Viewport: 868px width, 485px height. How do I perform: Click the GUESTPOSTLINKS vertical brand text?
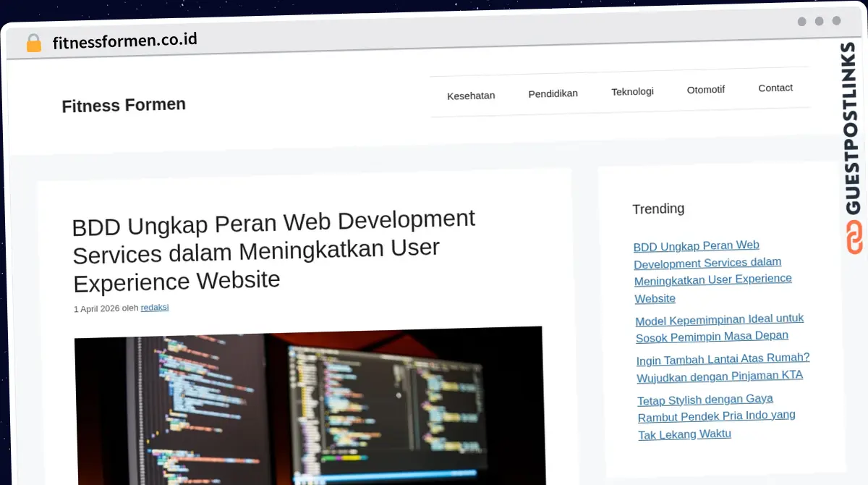tap(851, 128)
